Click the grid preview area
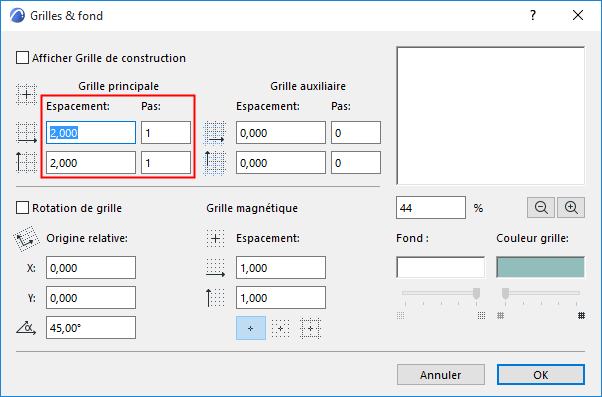 click(x=491, y=116)
